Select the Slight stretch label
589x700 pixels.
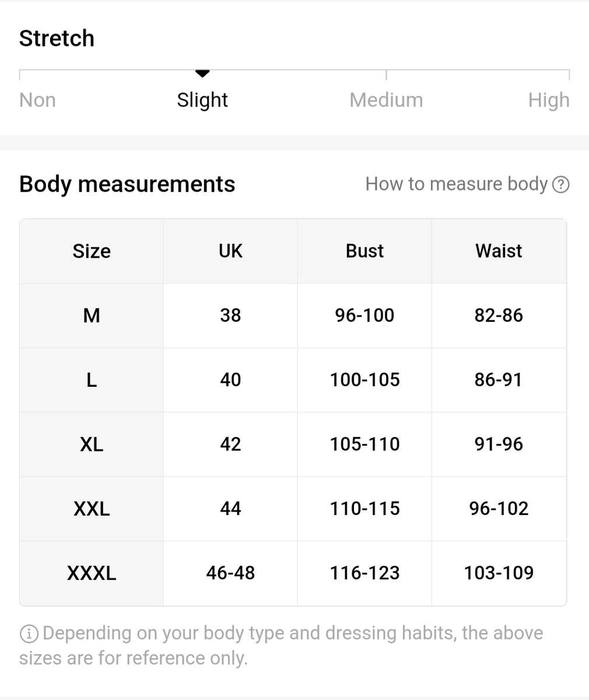point(202,100)
